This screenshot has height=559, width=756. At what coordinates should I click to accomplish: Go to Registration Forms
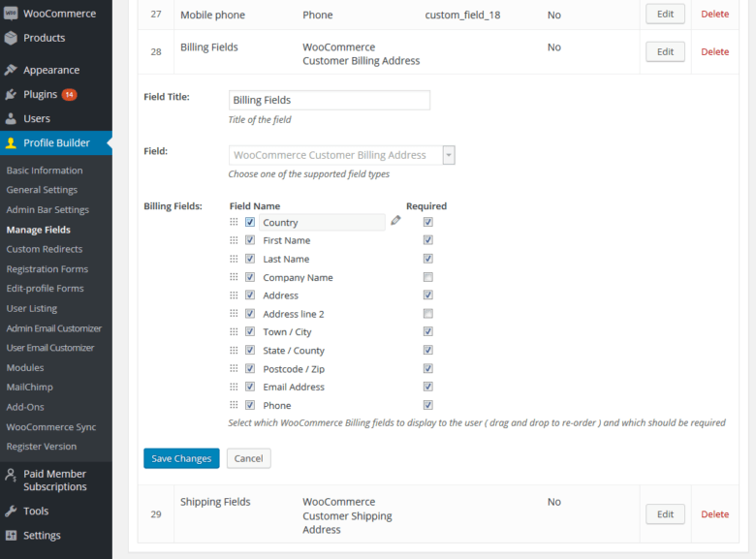pos(47,269)
